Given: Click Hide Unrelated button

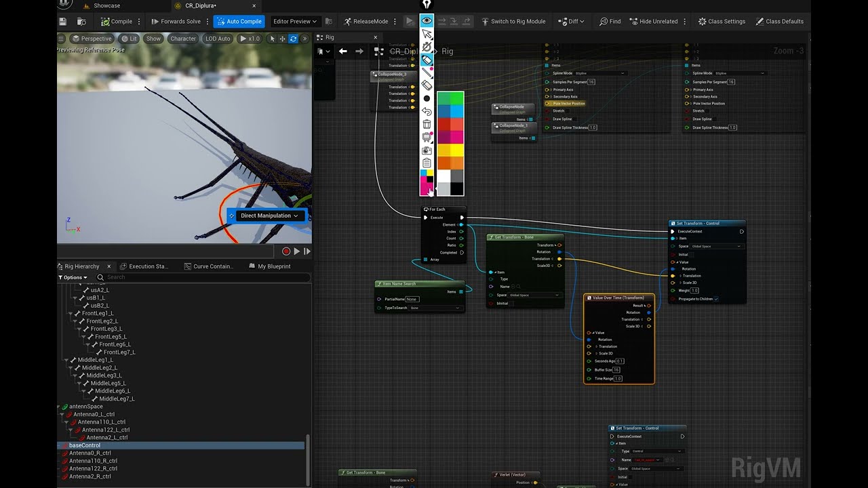Looking at the screenshot, I should (x=653, y=22).
